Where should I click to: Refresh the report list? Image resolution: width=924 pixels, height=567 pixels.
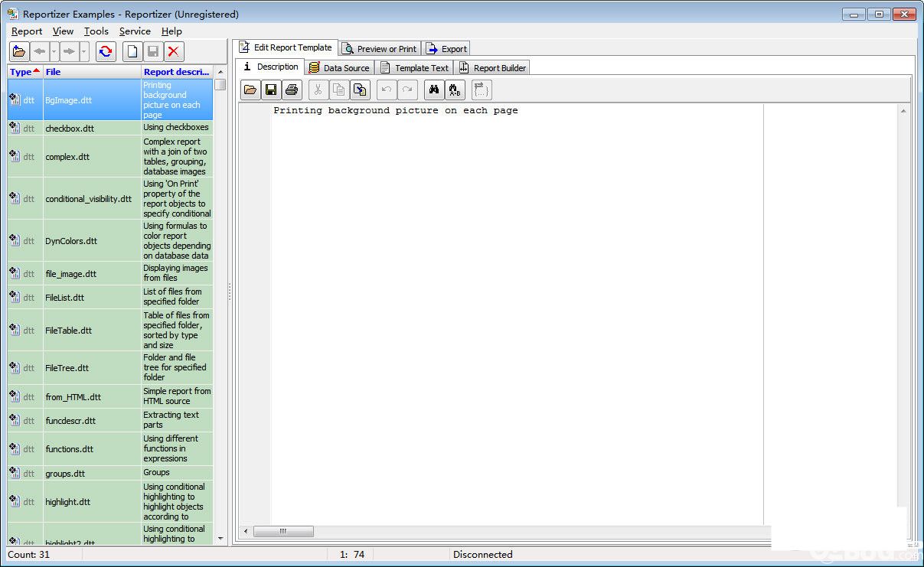(x=106, y=51)
